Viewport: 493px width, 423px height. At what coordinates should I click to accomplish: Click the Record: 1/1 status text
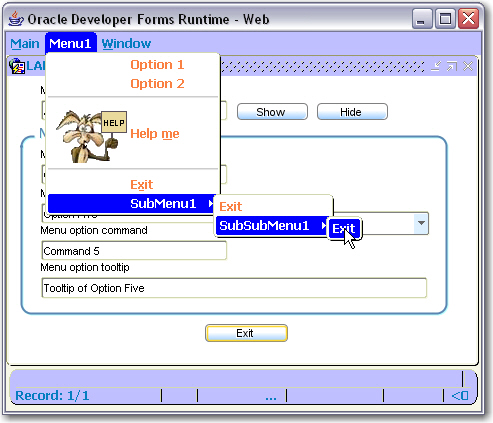click(x=52, y=396)
